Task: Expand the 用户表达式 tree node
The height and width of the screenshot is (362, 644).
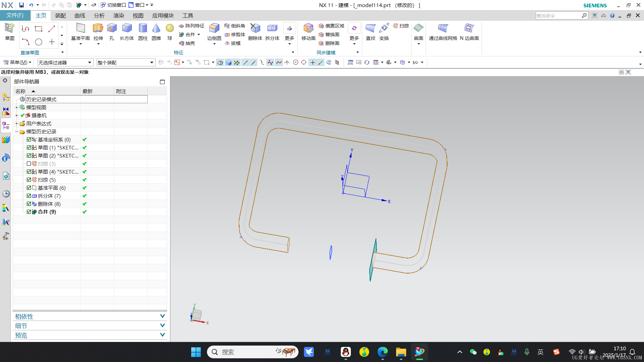Action: 16,123
